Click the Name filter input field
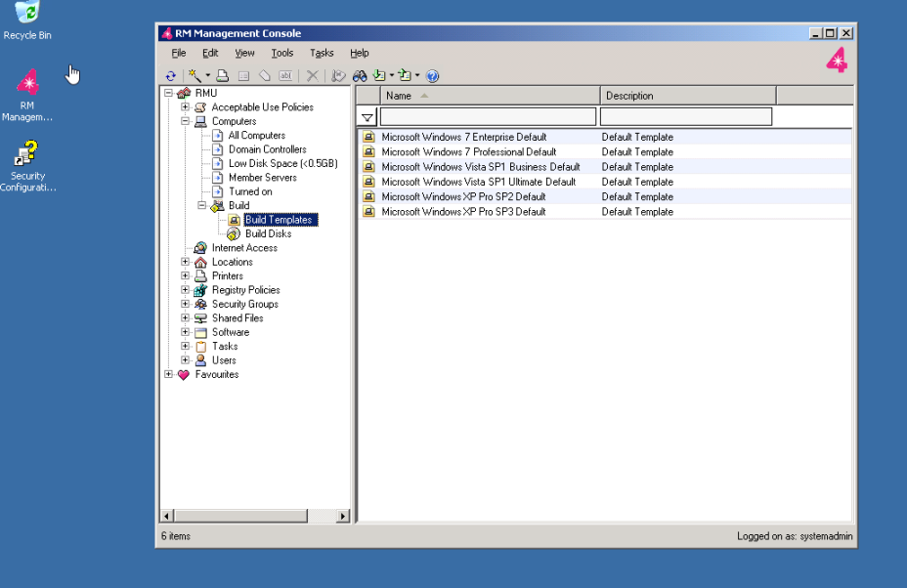Image resolution: width=907 pixels, height=588 pixels. click(489, 117)
